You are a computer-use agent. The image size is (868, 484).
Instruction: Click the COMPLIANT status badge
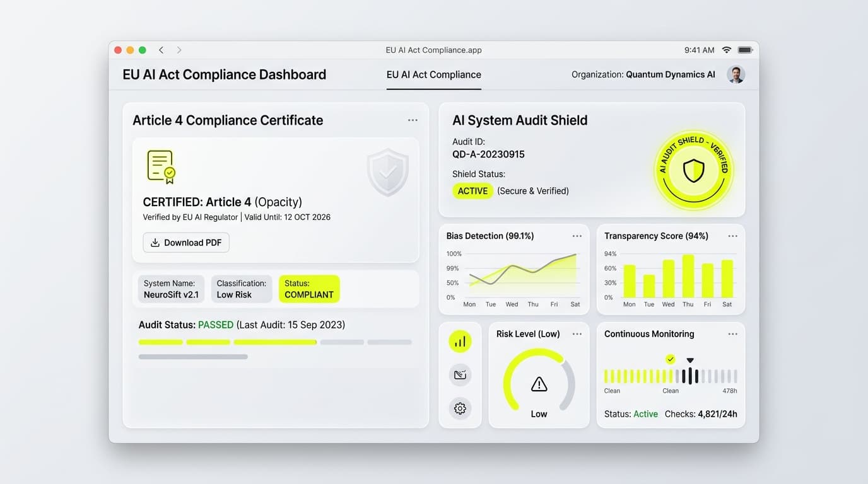pyautogui.click(x=309, y=289)
